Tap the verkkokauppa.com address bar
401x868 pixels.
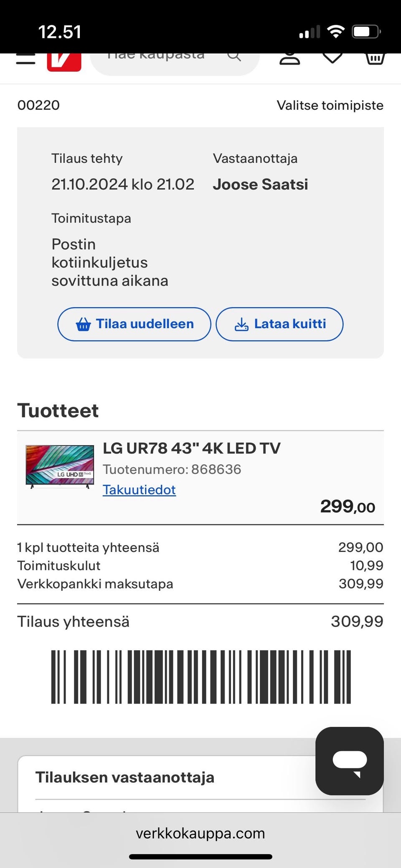pyautogui.click(x=200, y=833)
